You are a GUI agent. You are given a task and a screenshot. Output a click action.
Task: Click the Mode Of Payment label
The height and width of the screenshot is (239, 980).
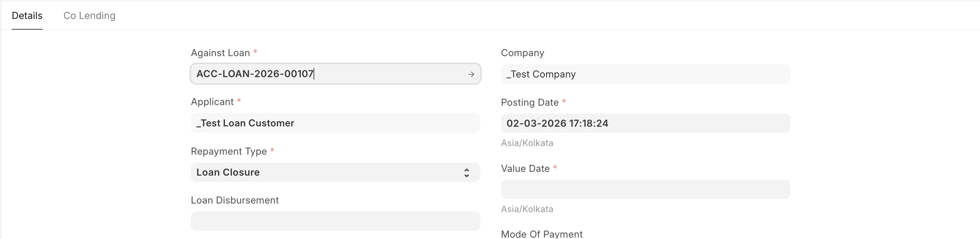pos(542,234)
